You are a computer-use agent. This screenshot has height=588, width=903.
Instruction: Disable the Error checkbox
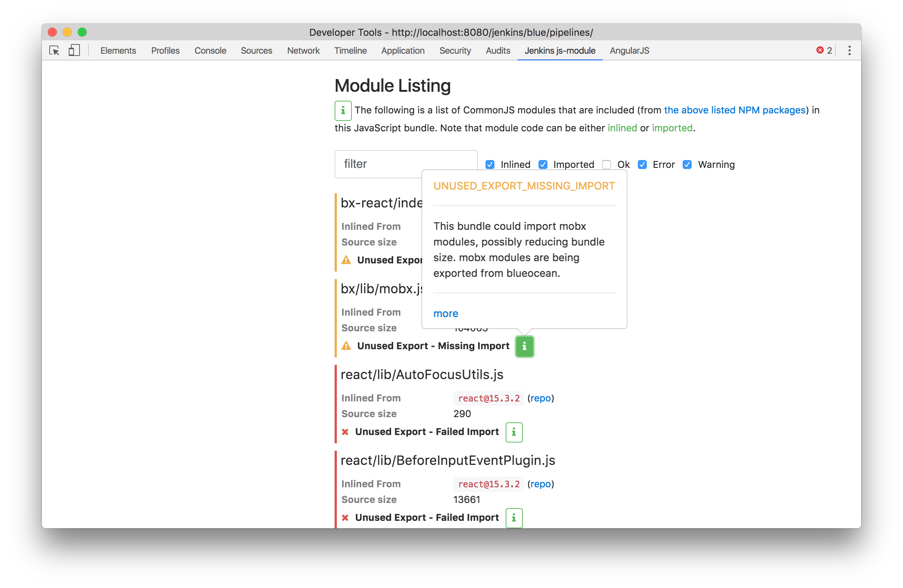pyautogui.click(x=642, y=165)
